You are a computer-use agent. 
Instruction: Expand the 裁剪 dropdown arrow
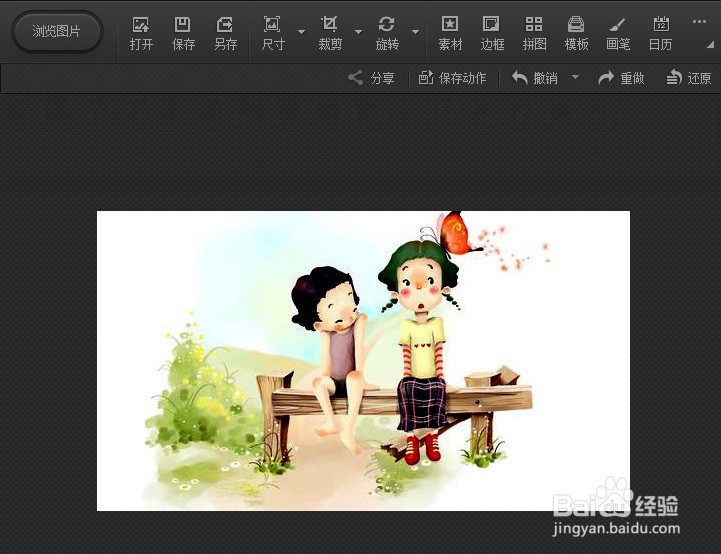click(x=359, y=32)
